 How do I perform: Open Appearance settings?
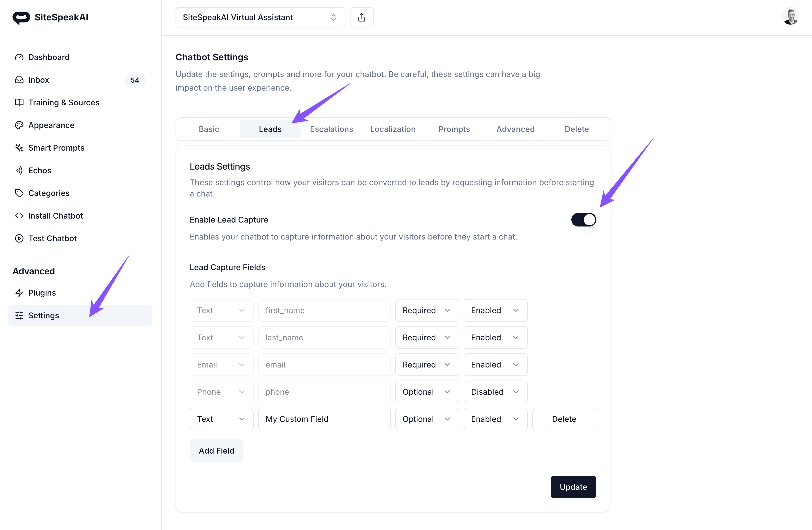click(51, 125)
